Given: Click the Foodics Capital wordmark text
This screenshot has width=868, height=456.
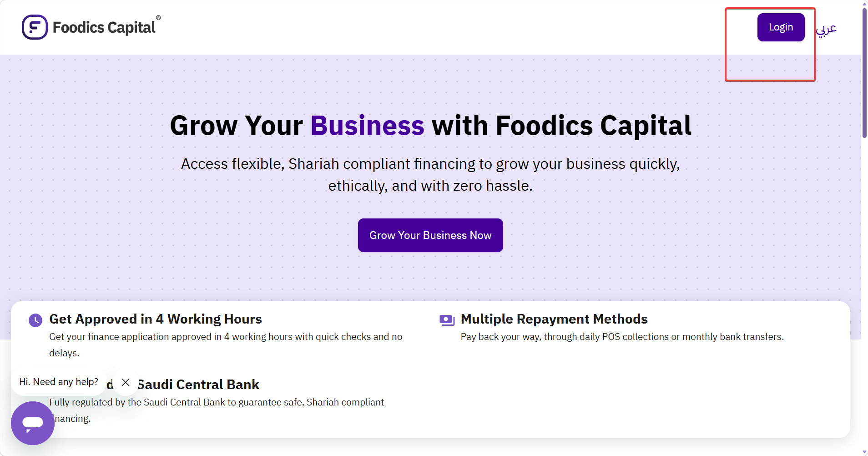Looking at the screenshot, I should point(104,27).
